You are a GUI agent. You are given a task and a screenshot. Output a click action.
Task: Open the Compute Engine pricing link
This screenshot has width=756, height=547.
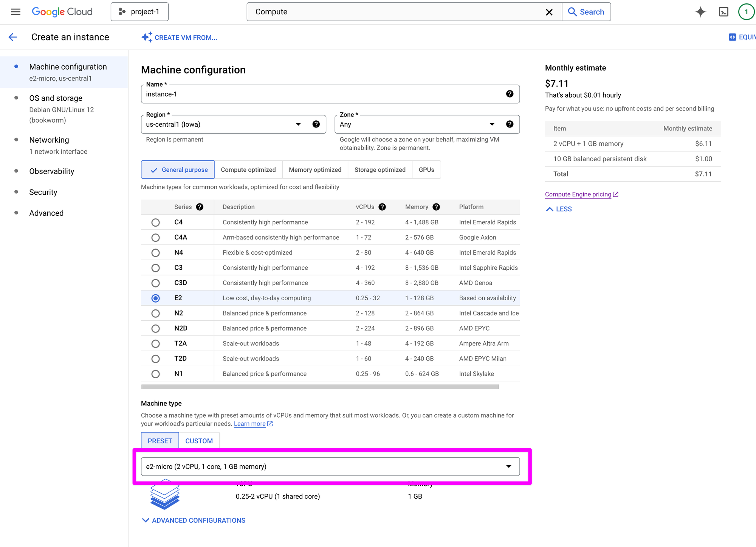point(578,194)
